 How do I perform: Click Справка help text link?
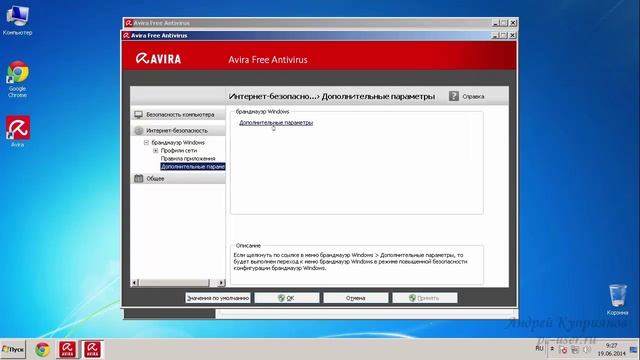(473, 96)
